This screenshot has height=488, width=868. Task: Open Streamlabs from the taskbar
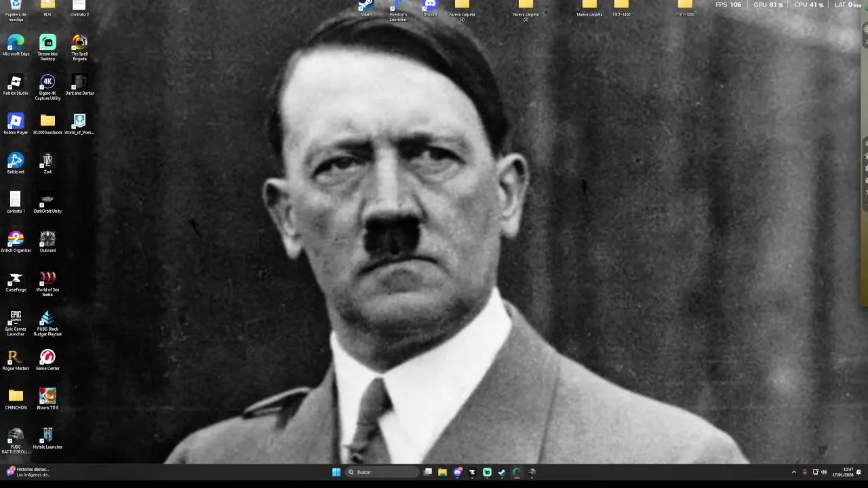pyautogui.click(x=487, y=472)
